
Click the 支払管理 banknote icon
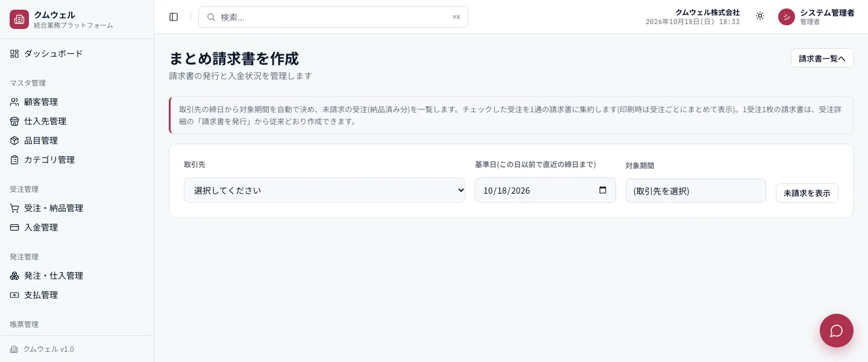click(14, 295)
